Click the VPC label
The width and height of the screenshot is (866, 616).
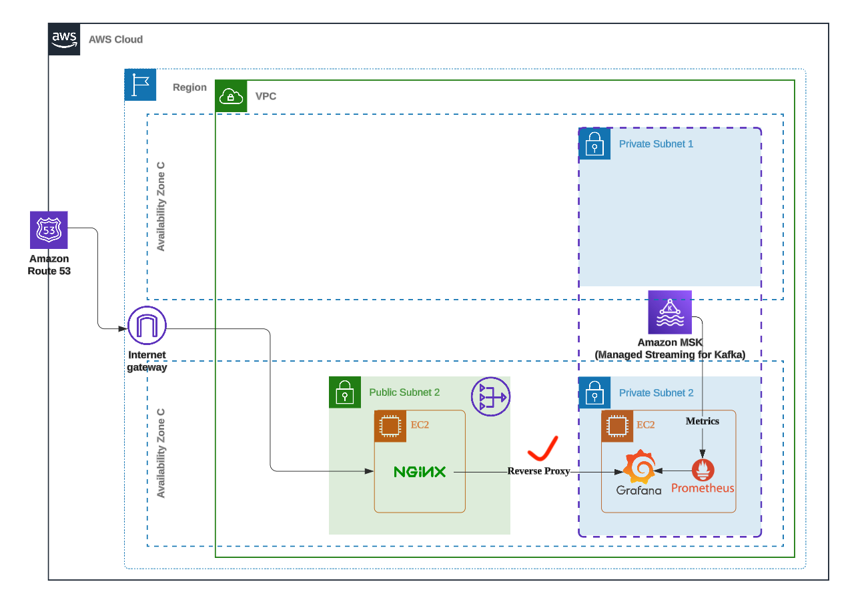pyautogui.click(x=266, y=96)
